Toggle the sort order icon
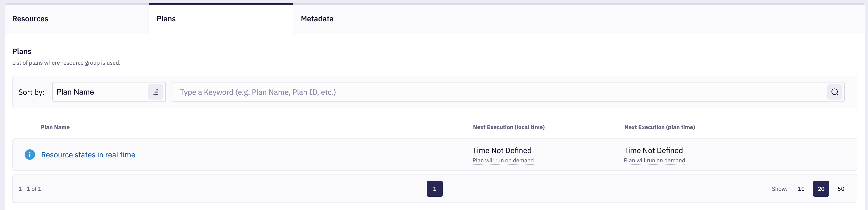The image size is (868, 210). [x=156, y=92]
